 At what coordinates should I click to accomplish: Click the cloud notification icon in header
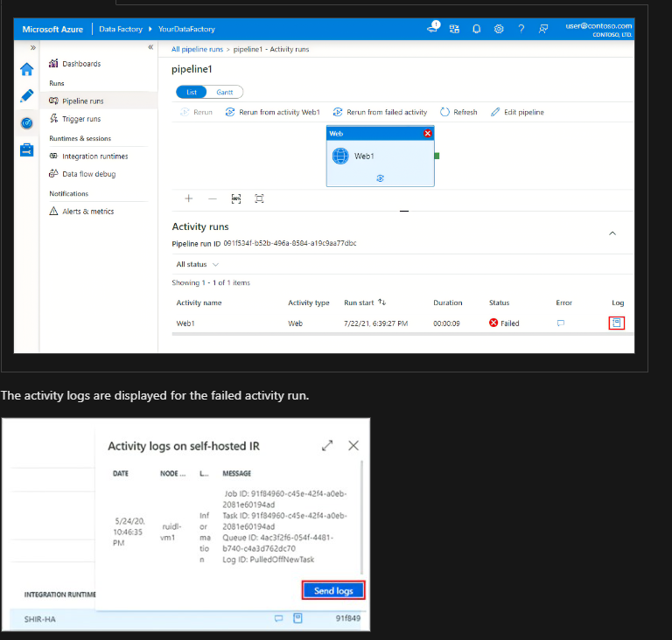433,28
